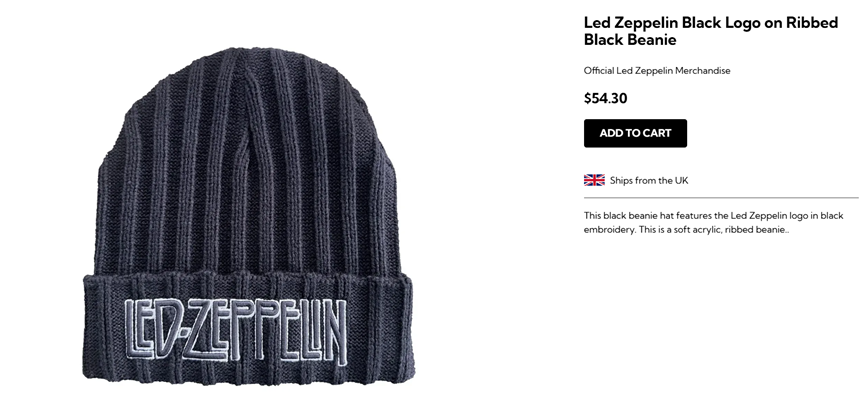Click the embroidered Led Zeppelin logo on beanie

pyautogui.click(x=236, y=331)
